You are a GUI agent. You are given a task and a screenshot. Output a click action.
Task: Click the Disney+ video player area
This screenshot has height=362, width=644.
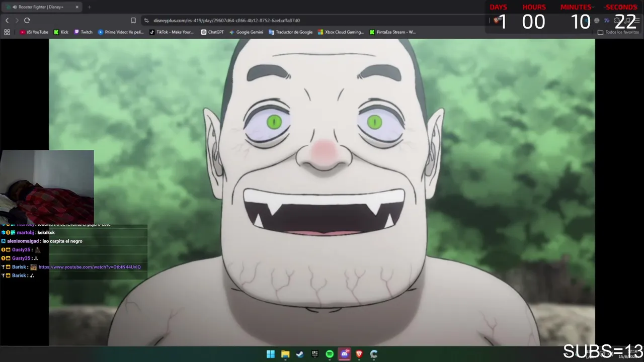click(x=322, y=193)
